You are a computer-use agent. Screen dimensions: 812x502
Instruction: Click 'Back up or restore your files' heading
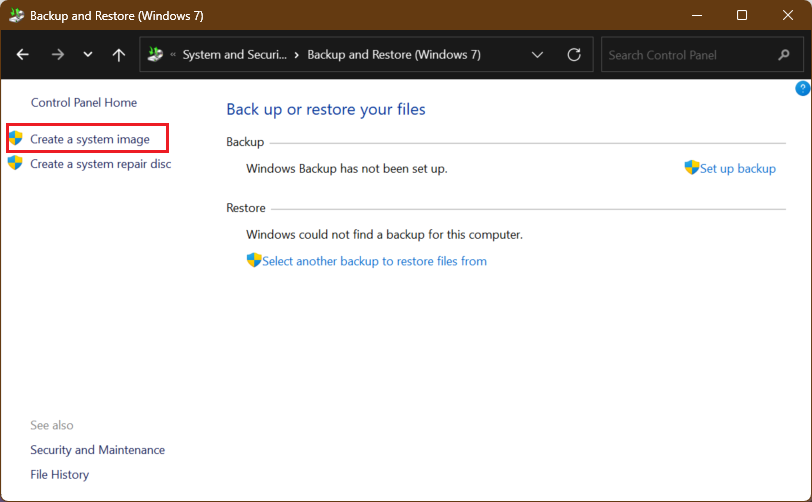(326, 109)
